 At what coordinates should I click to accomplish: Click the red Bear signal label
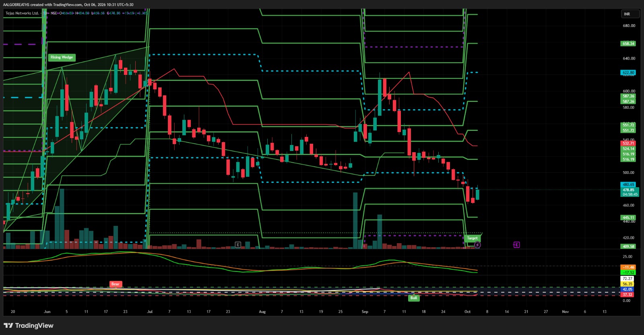click(x=116, y=284)
